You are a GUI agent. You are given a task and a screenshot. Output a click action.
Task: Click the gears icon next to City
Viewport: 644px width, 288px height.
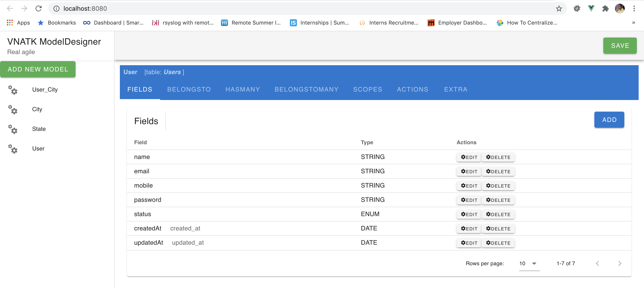[13, 109]
